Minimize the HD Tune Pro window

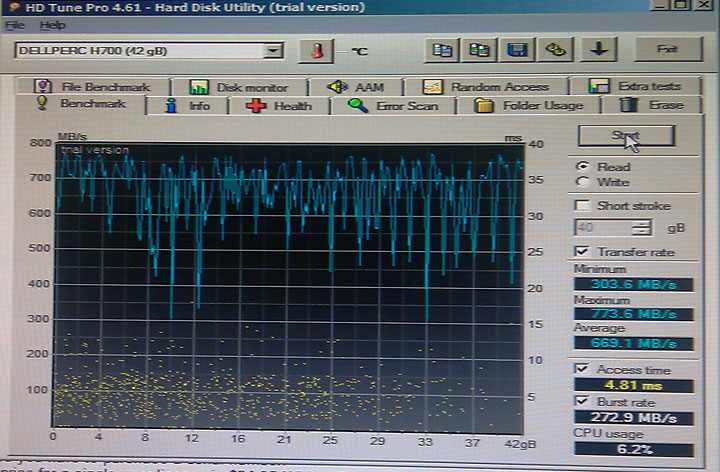661,5
